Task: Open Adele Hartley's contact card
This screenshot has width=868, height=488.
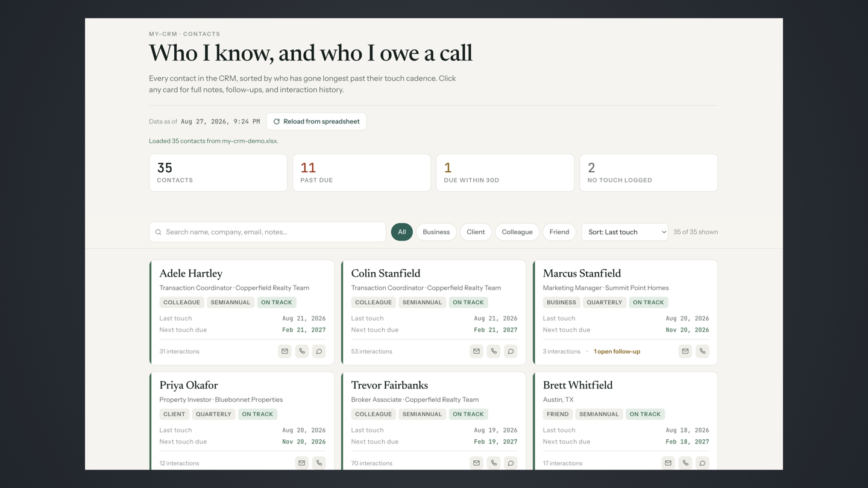Action: tap(242, 313)
